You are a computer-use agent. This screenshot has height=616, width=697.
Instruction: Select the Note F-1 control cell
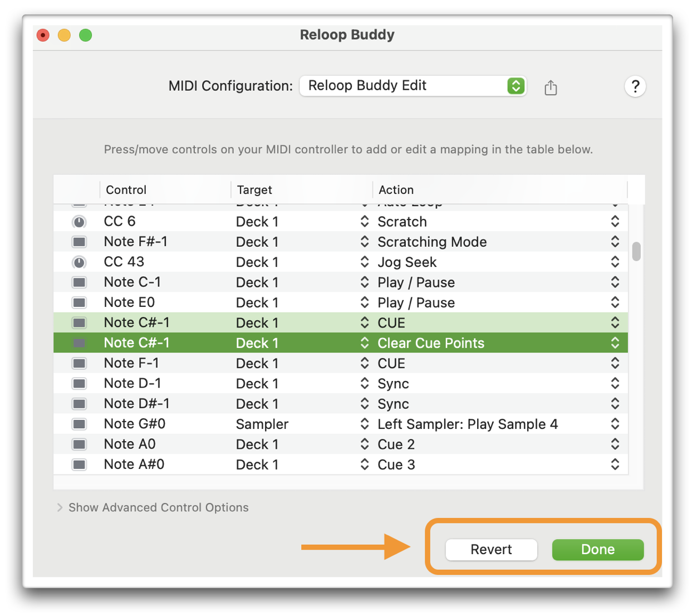coord(131,363)
